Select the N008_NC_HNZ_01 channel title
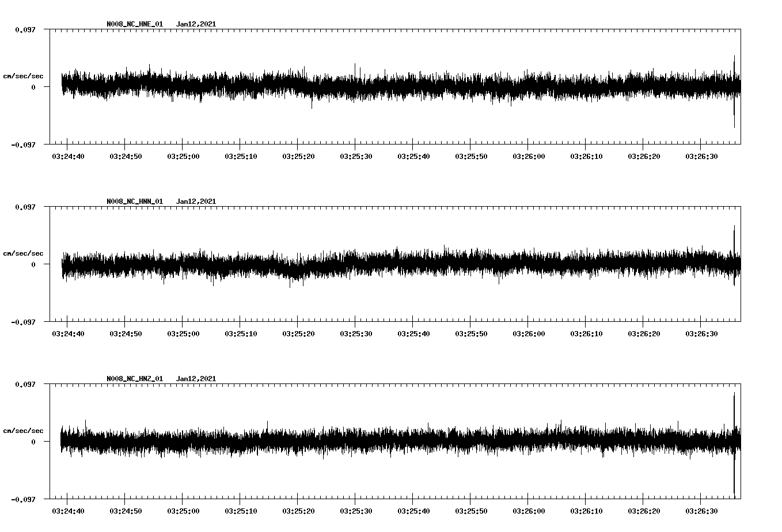The width and height of the screenshot is (782, 532). 134,378
